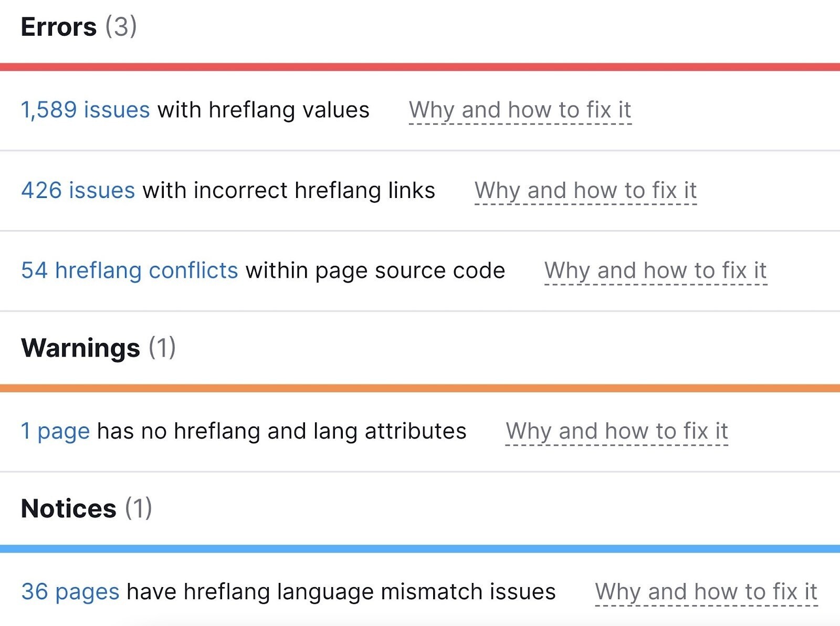Click "Why and how to fix it" for hreflang values
840x626 pixels.
(x=521, y=110)
